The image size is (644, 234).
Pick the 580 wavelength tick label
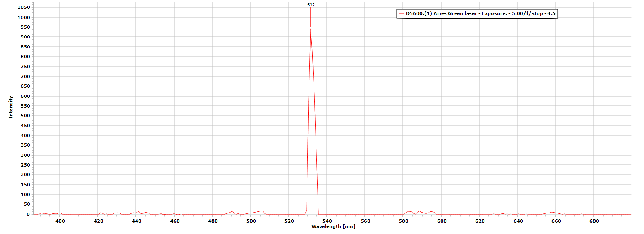pyautogui.click(x=404, y=221)
